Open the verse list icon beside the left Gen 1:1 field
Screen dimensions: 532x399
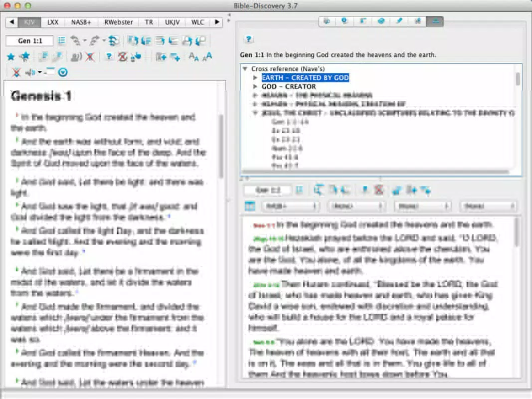point(61,41)
